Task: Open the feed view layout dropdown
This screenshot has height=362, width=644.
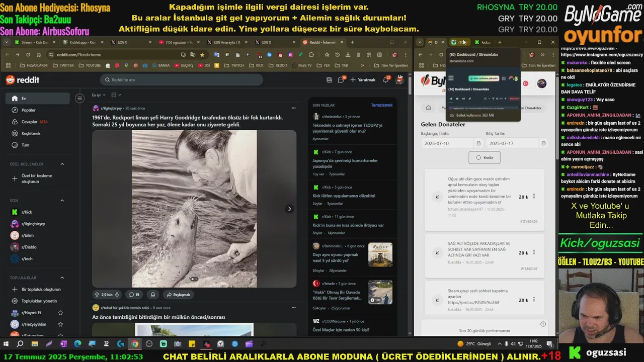Action: (x=116, y=95)
